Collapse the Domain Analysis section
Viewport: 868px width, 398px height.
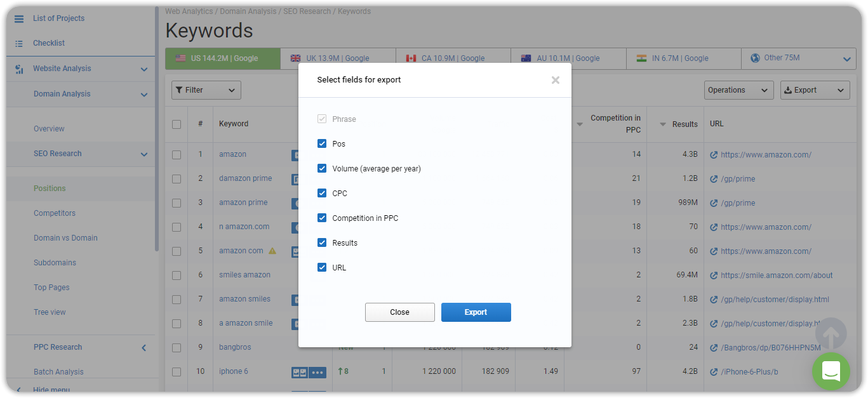point(144,95)
